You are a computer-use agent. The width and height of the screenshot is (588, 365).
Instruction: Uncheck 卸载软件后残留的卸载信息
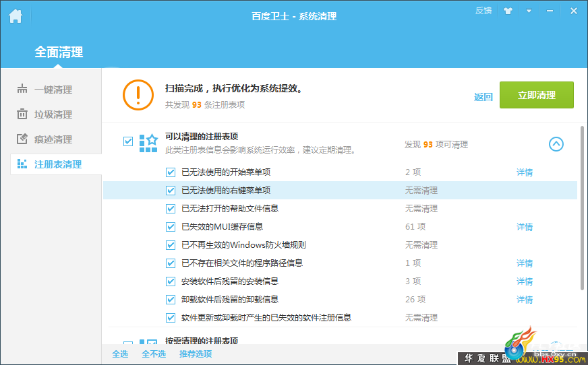pyautogui.click(x=171, y=300)
